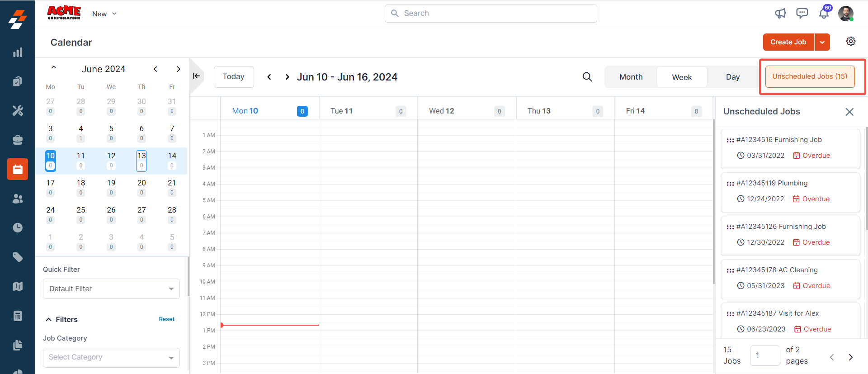
Task: Open the chat messages icon
Action: click(802, 14)
